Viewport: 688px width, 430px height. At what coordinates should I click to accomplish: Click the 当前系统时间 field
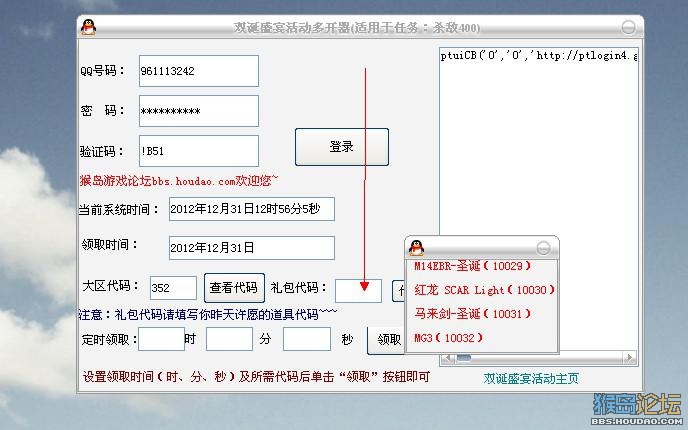(x=251, y=209)
